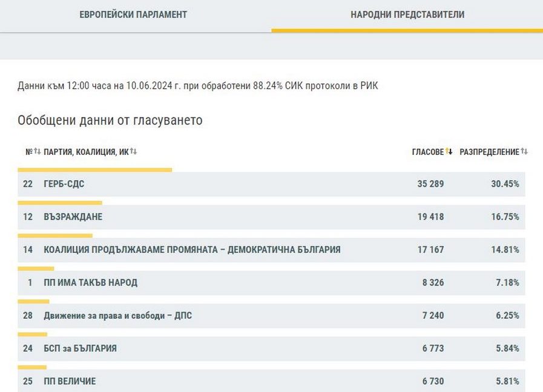Screen dimensions: 543x392
Task: Click the 35 289 vote count
Action: click(430, 184)
